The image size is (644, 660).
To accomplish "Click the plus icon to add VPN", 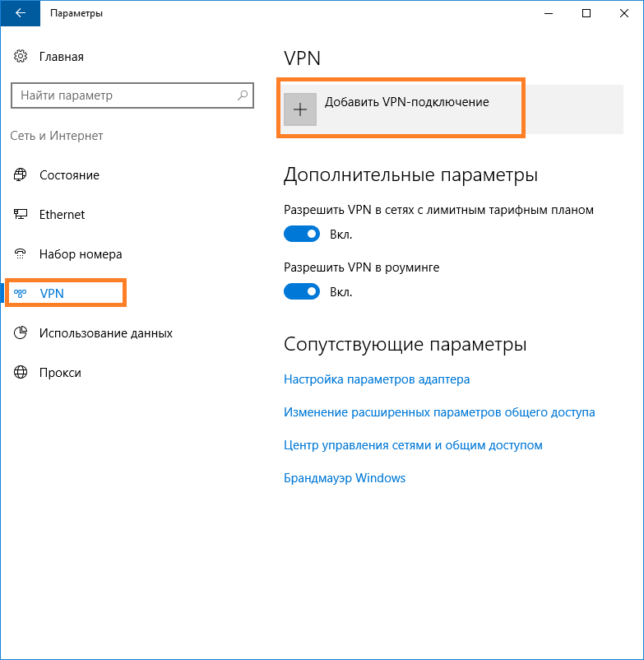I will point(300,109).
